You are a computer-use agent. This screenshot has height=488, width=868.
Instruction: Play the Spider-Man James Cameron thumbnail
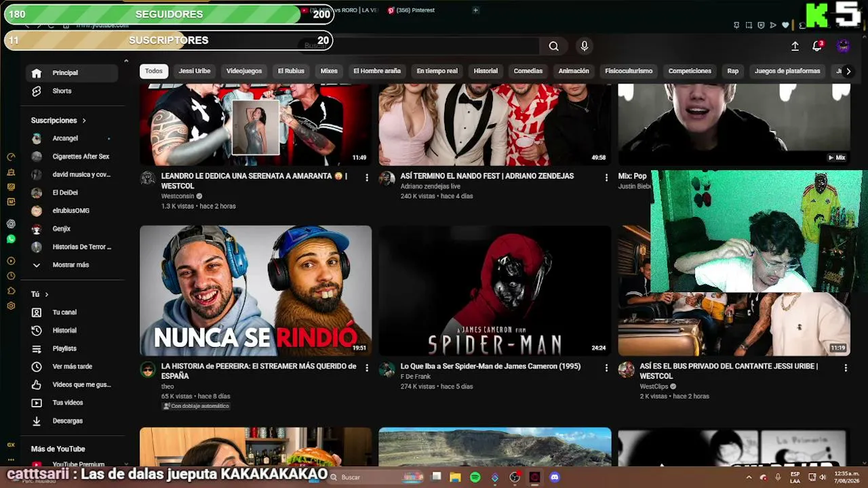[x=495, y=291]
